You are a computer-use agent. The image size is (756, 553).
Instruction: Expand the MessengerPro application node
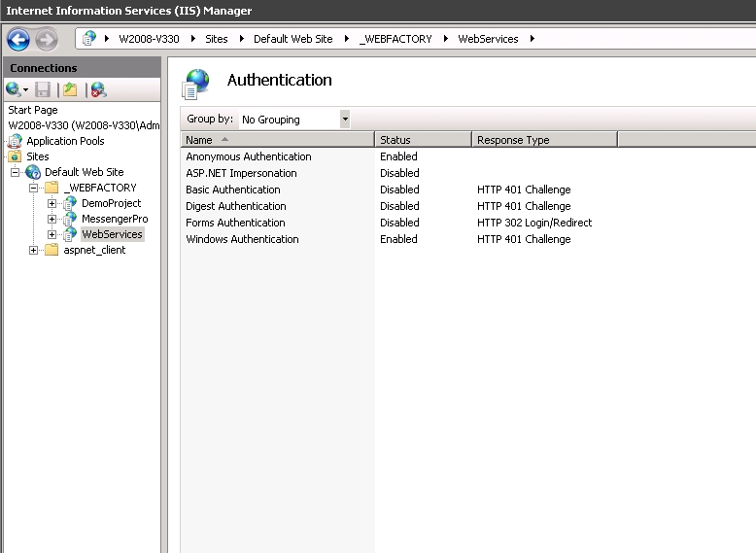pos(52,219)
